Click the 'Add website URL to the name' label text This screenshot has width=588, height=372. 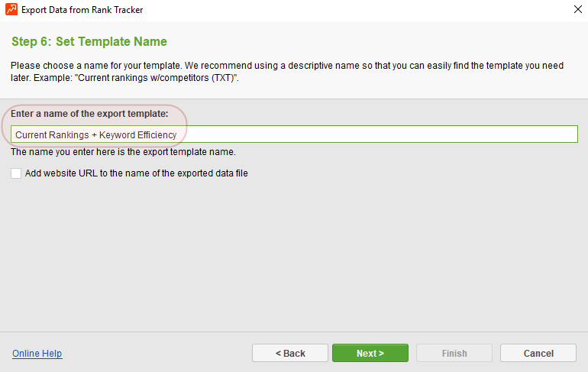point(136,173)
